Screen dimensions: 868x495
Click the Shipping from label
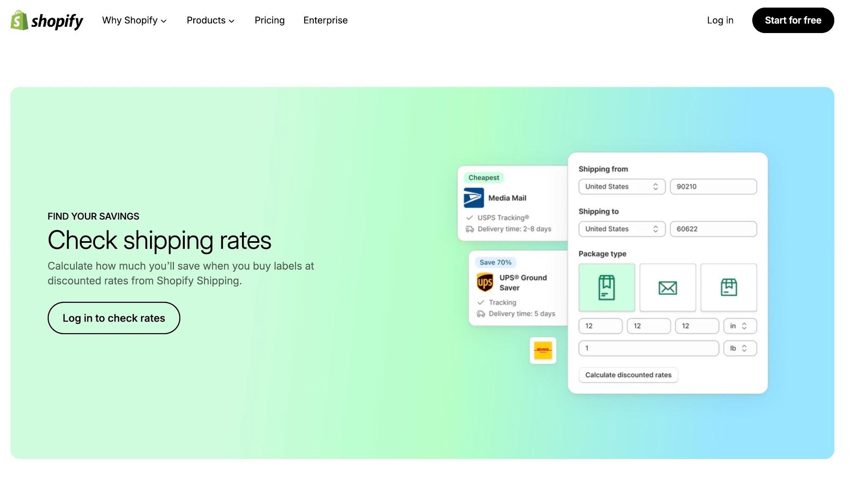[x=603, y=169]
